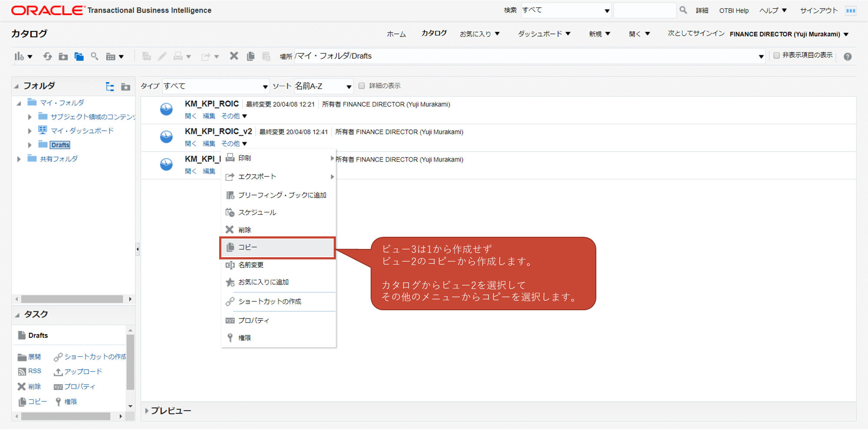Open the 検索 すべて dropdown in header

coord(566,10)
